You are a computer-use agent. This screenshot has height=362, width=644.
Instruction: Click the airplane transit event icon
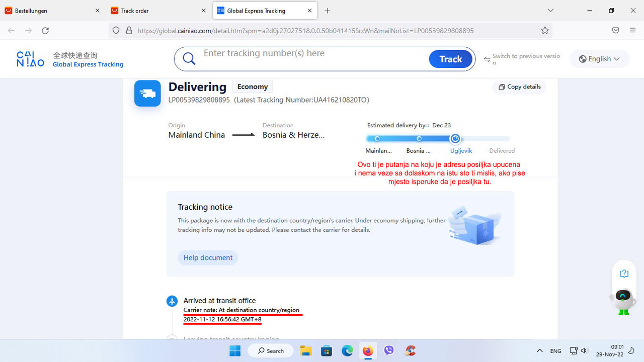click(172, 301)
